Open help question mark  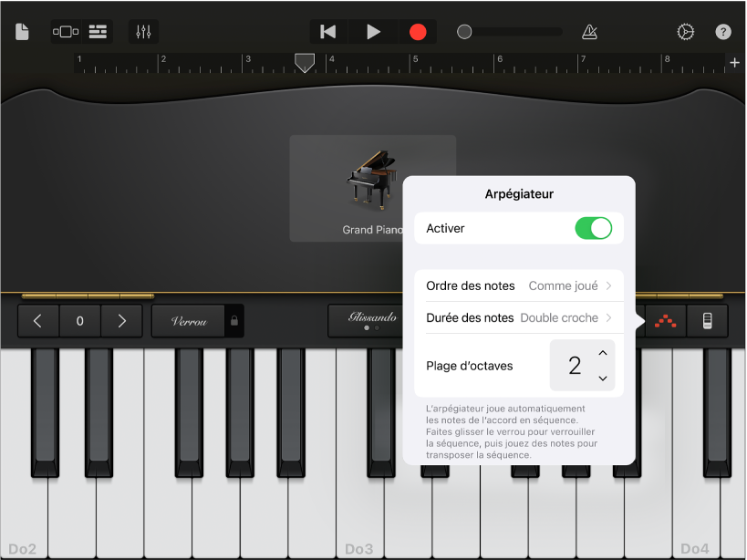[723, 32]
